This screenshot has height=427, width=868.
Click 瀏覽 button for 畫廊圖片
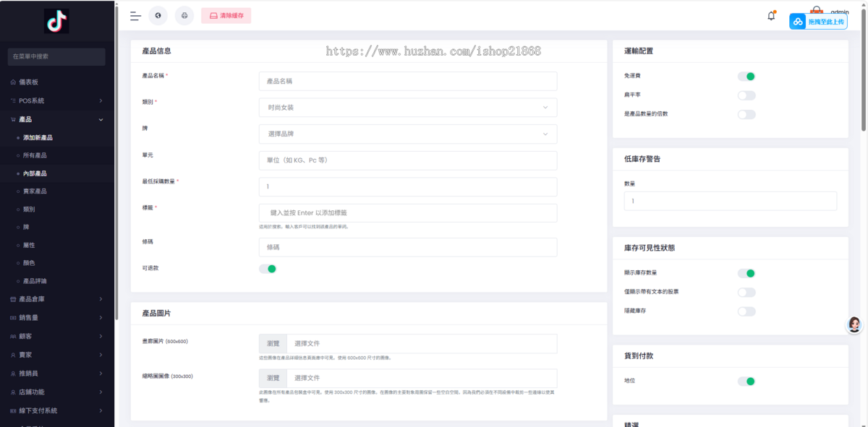pos(273,343)
